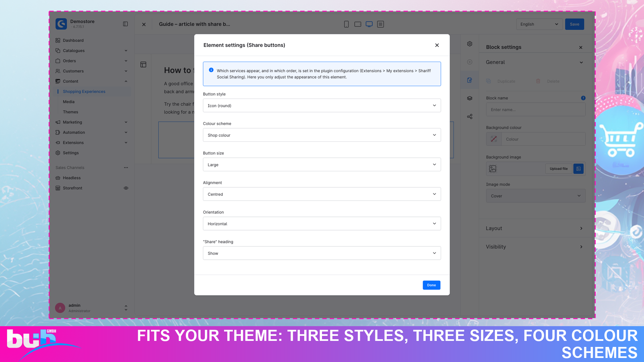Open the share/assignment icon in sidebar
The height and width of the screenshot is (362, 644).
pyautogui.click(x=470, y=117)
